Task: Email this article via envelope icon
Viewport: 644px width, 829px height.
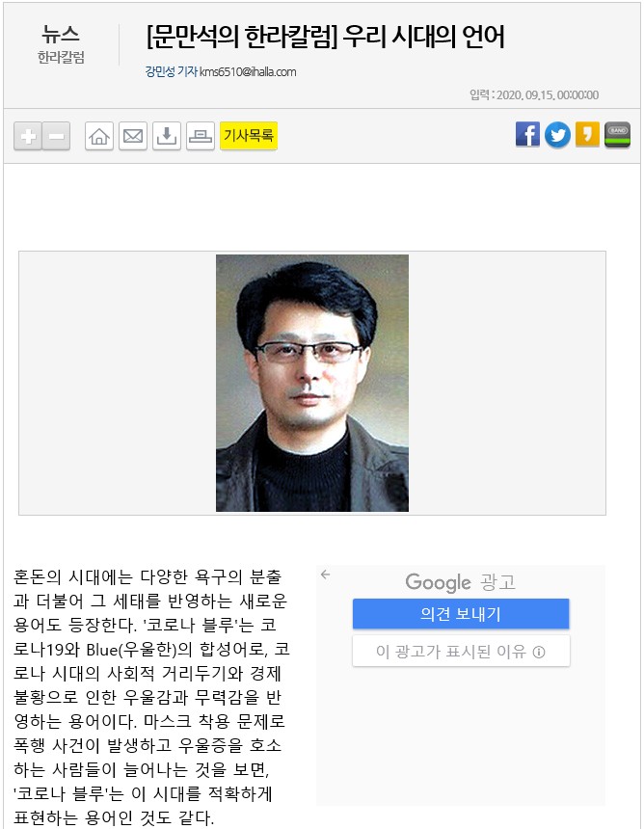Action: [x=133, y=137]
